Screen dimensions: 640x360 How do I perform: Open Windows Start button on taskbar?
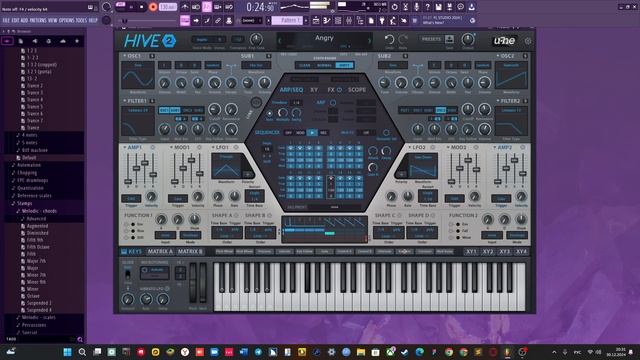(x=68, y=352)
